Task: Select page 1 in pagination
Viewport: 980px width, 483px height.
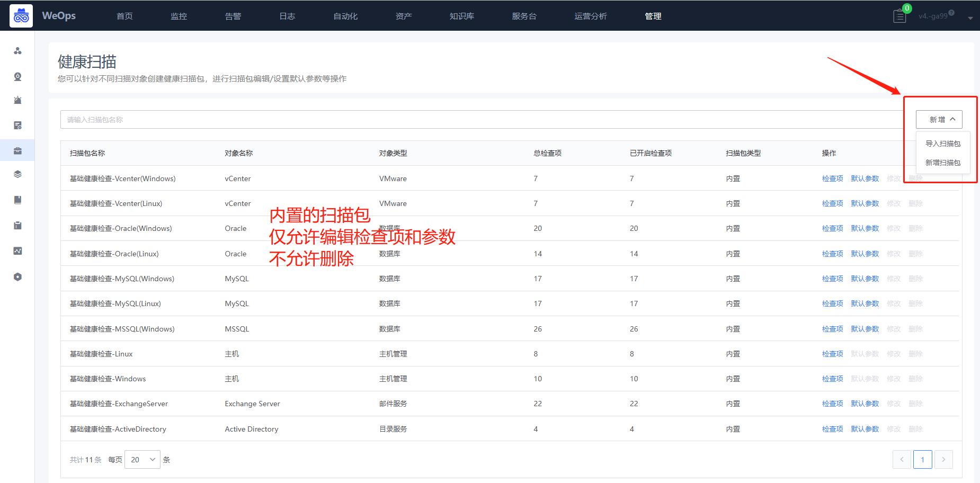Action: [x=922, y=460]
